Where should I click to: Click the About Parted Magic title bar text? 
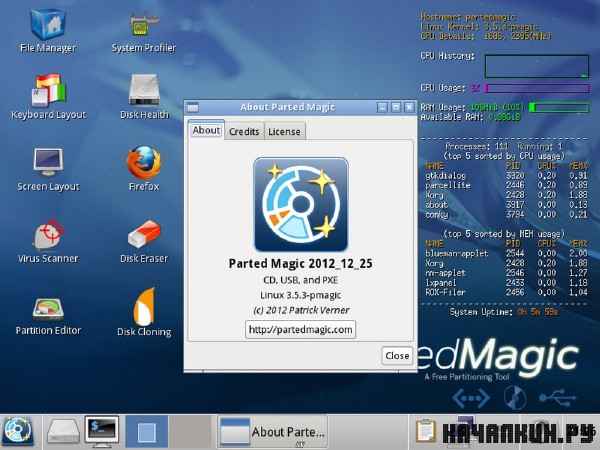(x=287, y=107)
